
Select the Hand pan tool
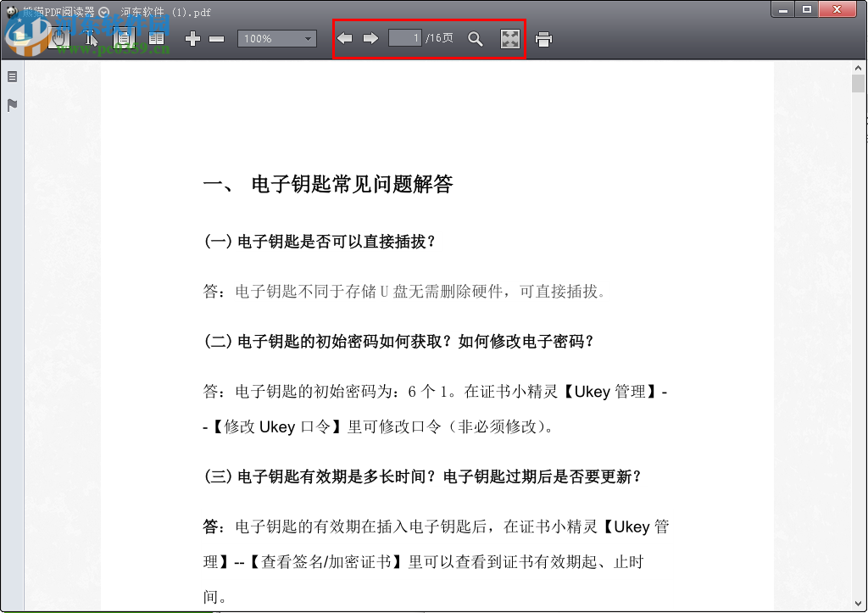[59, 38]
